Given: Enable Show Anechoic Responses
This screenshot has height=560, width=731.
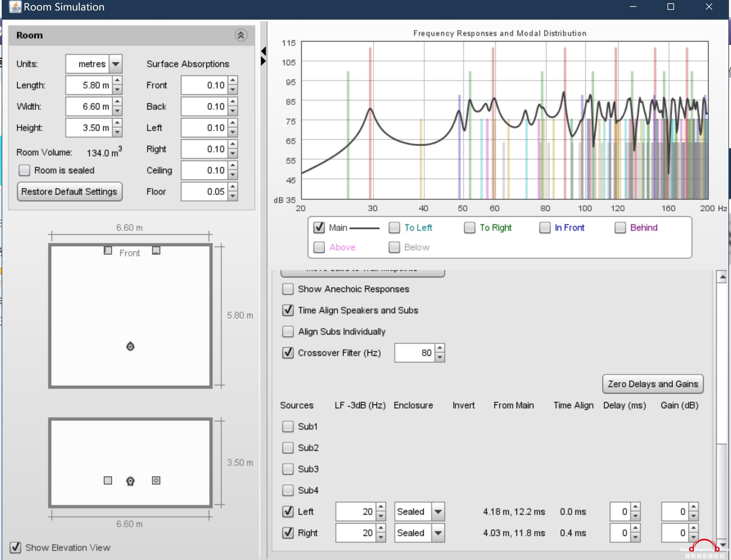Looking at the screenshot, I should pyautogui.click(x=288, y=289).
